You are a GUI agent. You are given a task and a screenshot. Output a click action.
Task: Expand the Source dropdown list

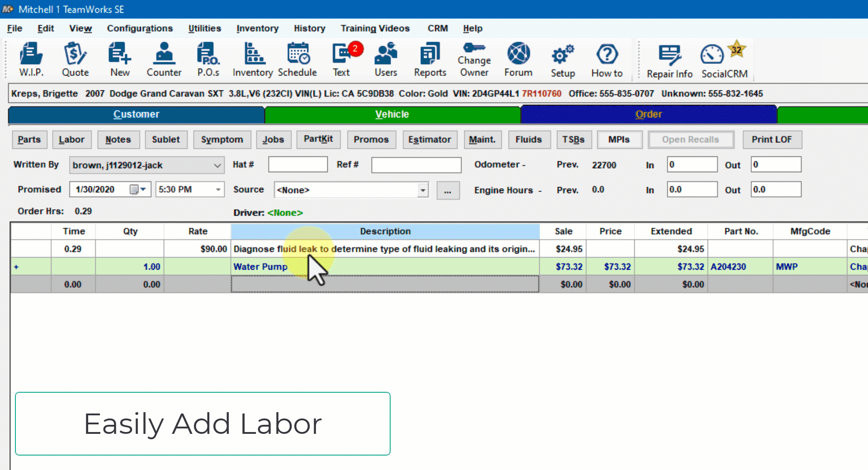[x=423, y=190]
